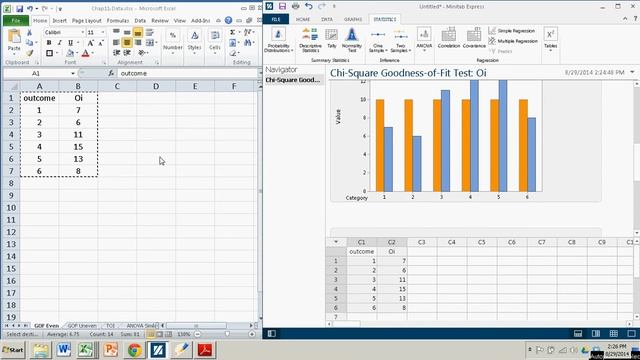Viewport: 640px width, 360px height.
Task: Open the ANOVA dropdown in Minitab
Action: coord(424,40)
